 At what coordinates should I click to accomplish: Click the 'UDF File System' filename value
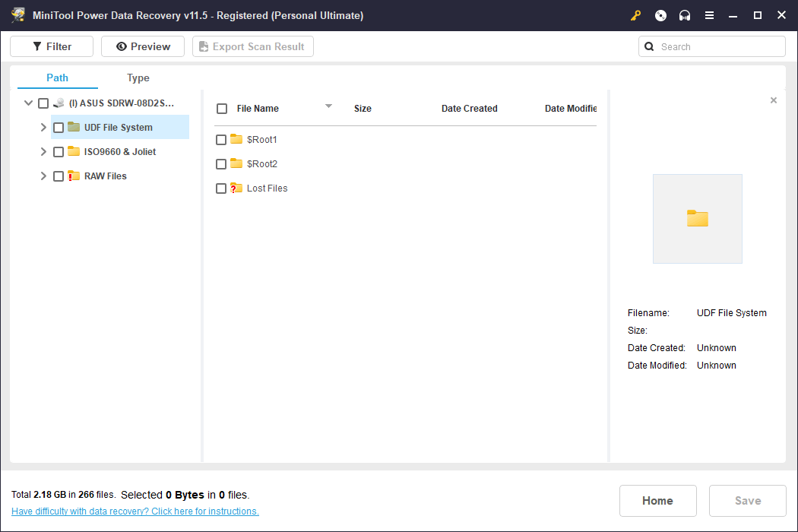pyautogui.click(x=731, y=313)
